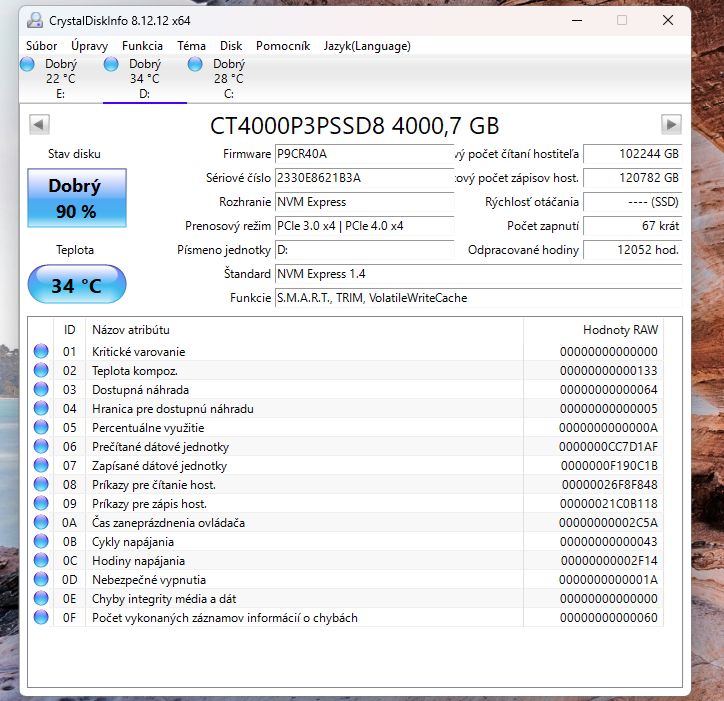Click the 34 °C temperature button
This screenshot has width=724, height=701.
(77, 284)
